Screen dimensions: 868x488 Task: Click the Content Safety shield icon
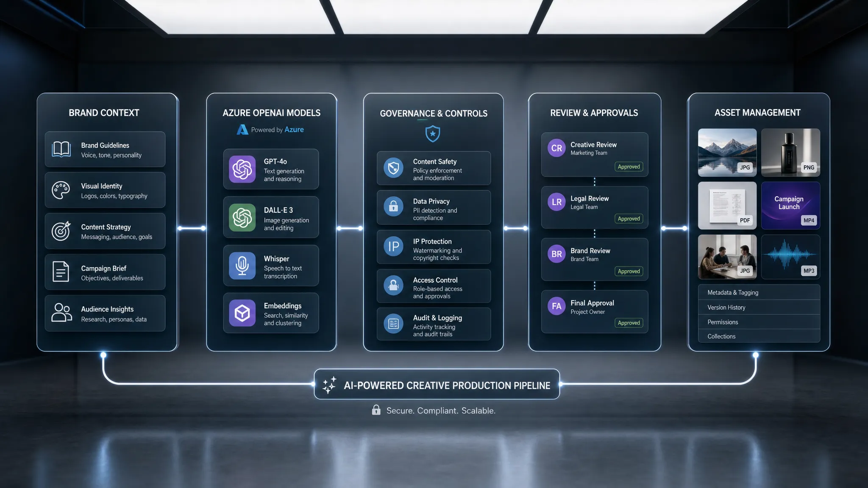click(393, 168)
